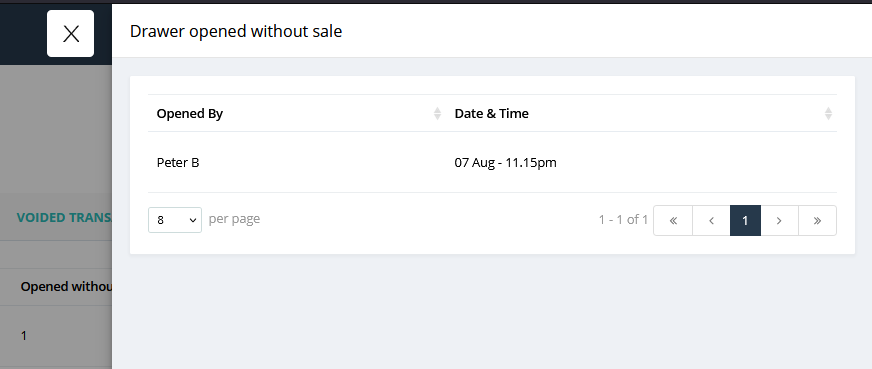Click the dropdown arrow in page size selector
The image size is (872, 369).
pyautogui.click(x=193, y=221)
